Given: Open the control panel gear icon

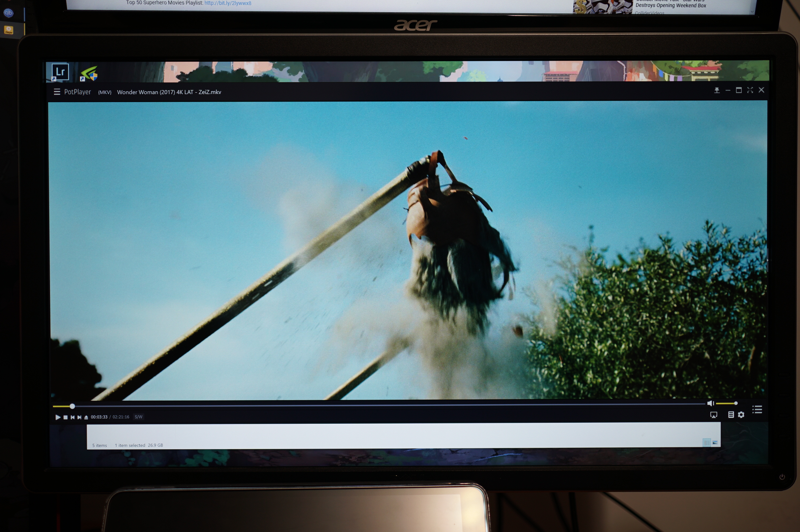Looking at the screenshot, I should (x=741, y=415).
